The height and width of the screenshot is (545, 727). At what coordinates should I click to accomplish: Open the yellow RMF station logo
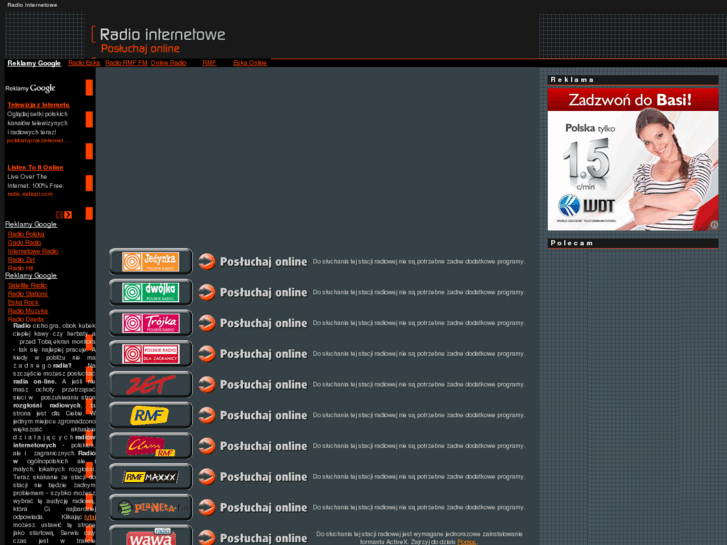(151, 415)
